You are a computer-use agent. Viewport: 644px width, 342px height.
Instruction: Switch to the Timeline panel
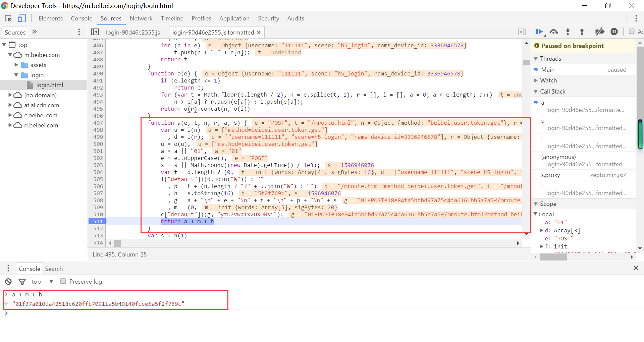click(x=172, y=18)
